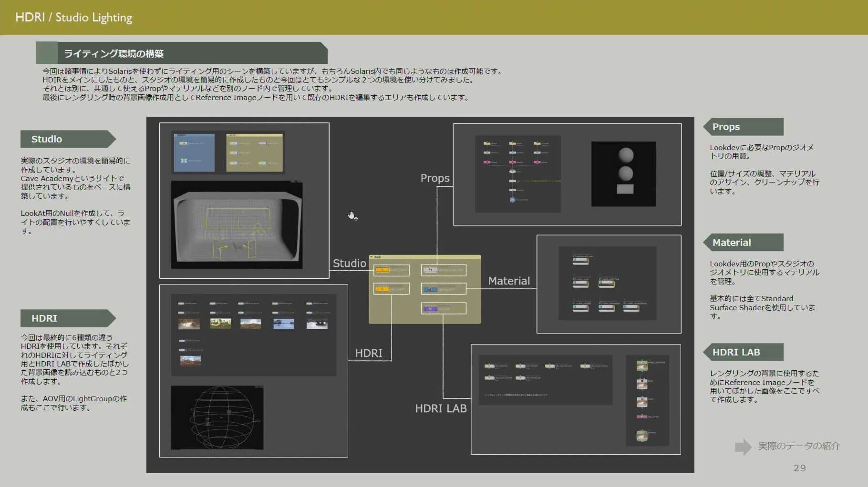Click the Props render preview with two spheres
The width and height of the screenshot is (868, 487).
tap(623, 174)
